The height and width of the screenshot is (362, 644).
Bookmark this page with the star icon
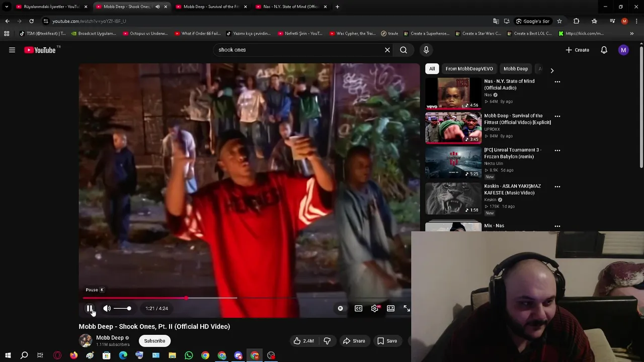(x=559, y=21)
